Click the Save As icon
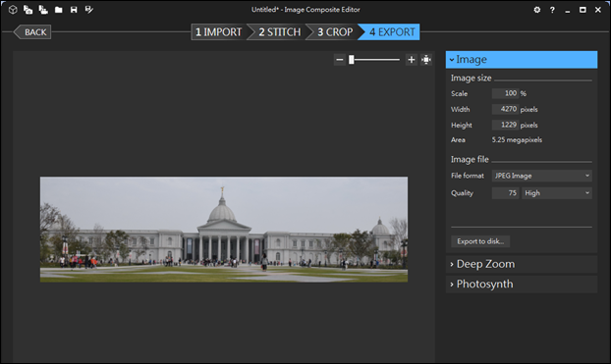 coord(88,10)
